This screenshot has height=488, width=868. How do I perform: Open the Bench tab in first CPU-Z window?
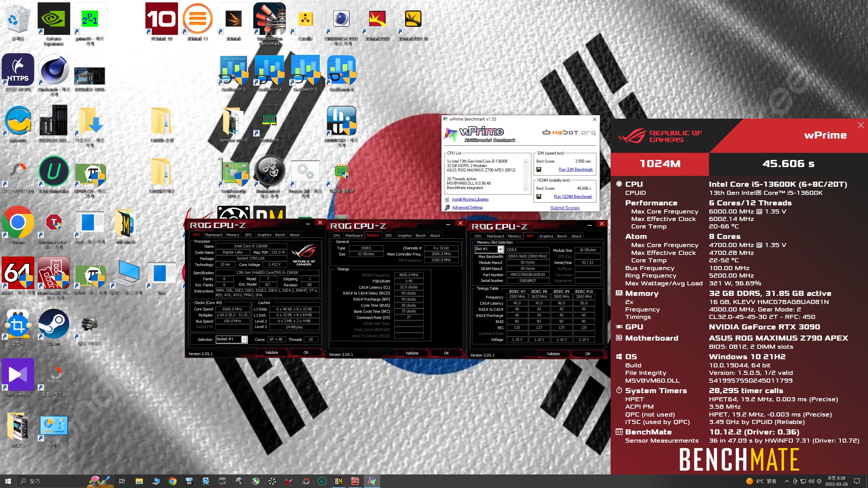(x=280, y=235)
